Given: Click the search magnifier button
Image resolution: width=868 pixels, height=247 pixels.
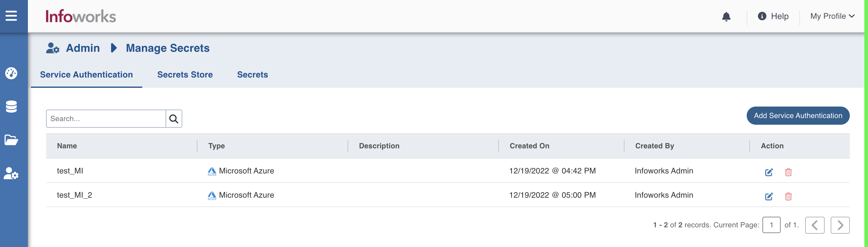Looking at the screenshot, I should [x=173, y=119].
